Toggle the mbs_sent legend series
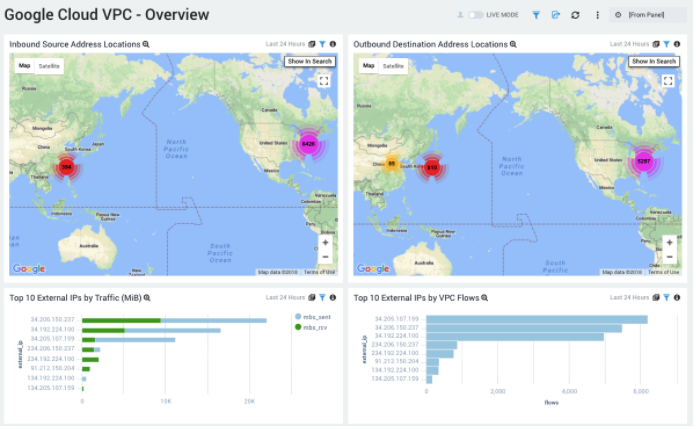Image resolution: width=696 pixels, height=429 pixels. (x=313, y=317)
